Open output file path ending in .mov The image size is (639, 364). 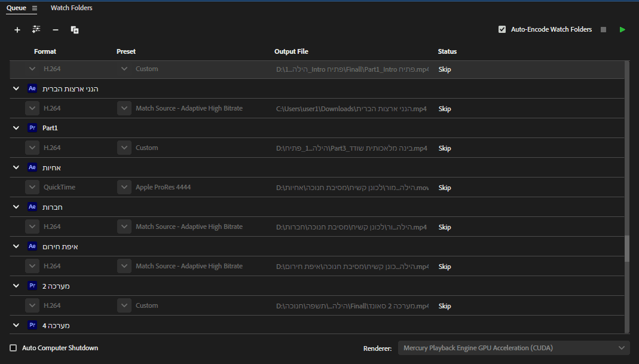[352, 188]
